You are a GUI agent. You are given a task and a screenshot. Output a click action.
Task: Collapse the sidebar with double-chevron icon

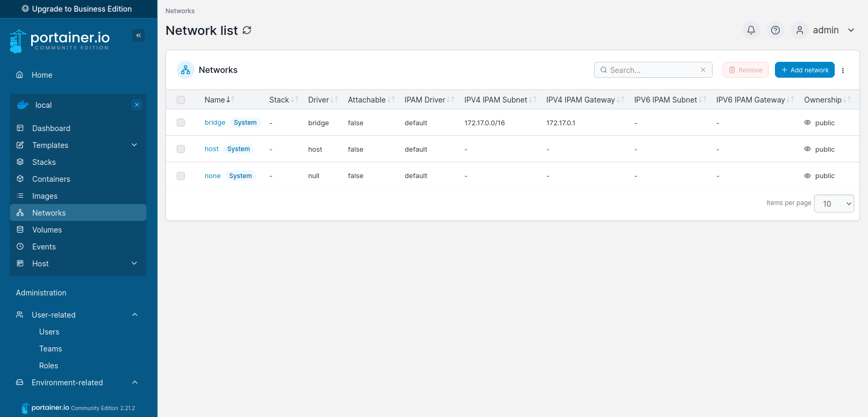(x=138, y=35)
